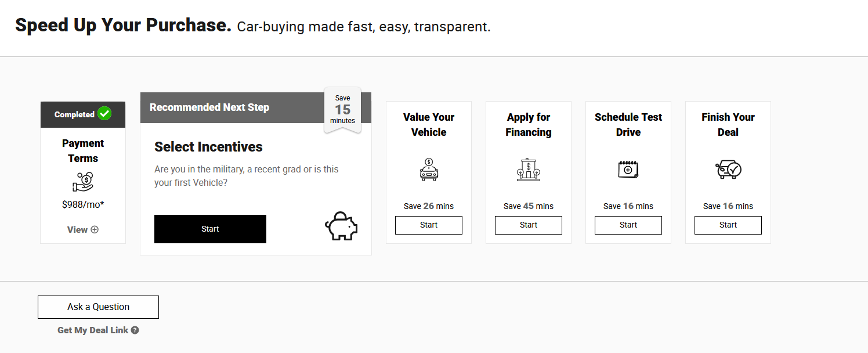Expand the Payment Terms View plus icon
Screen dimensions: 868x353
point(95,229)
